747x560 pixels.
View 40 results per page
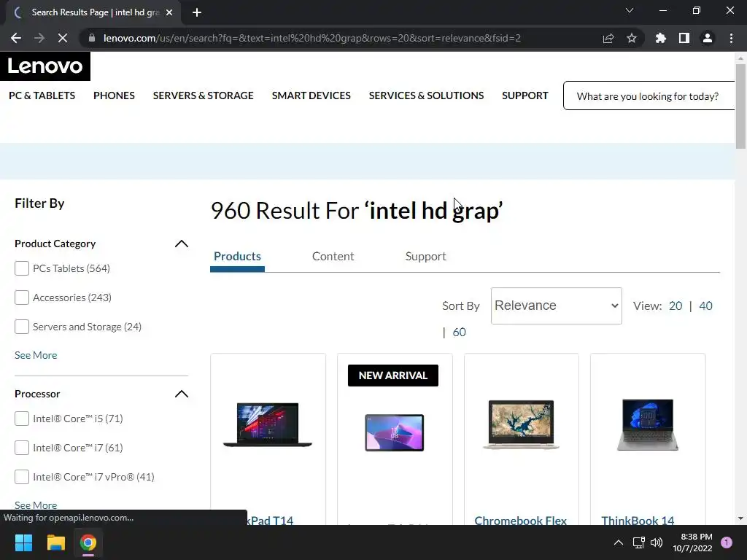(705, 306)
